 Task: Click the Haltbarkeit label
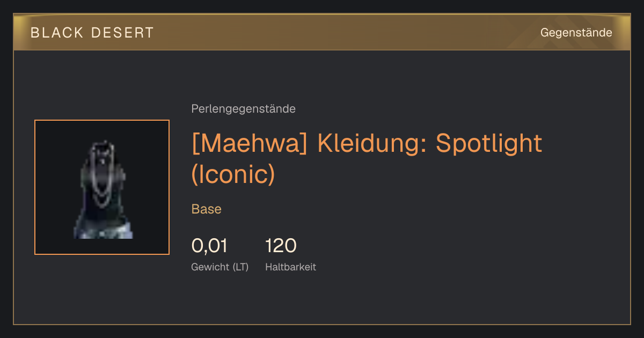click(x=290, y=267)
